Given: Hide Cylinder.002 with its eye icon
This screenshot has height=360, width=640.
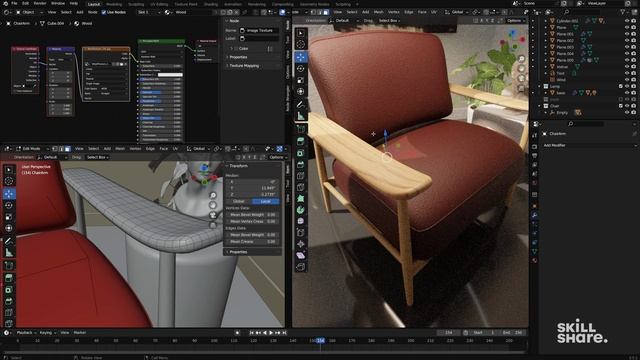Looking at the screenshot, I should [627, 21].
